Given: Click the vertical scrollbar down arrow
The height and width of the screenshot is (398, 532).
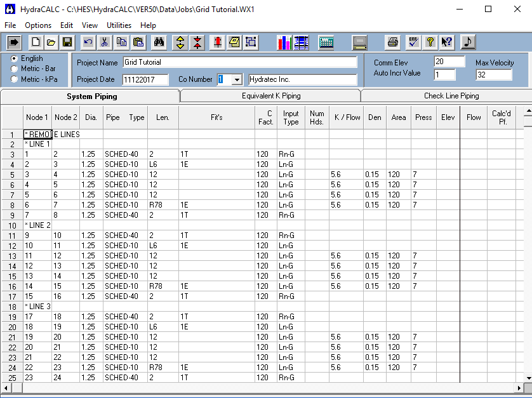Looking at the screenshot, I should (528, 378).
